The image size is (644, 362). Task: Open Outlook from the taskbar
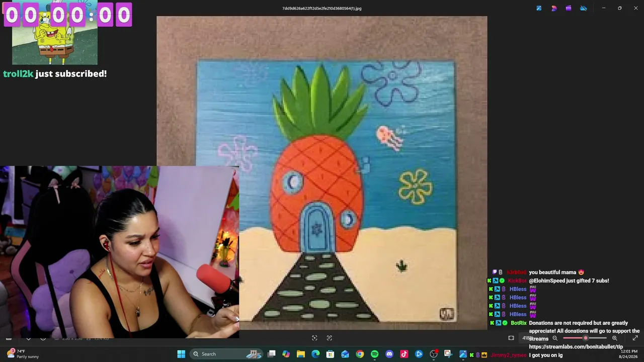pos(345,354)
